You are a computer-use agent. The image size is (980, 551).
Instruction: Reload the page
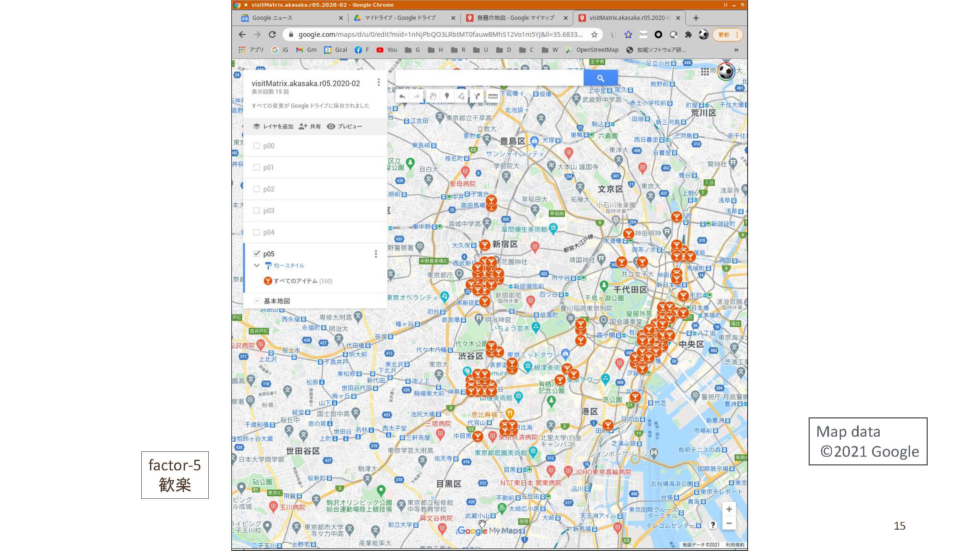[x=272, y=35]
